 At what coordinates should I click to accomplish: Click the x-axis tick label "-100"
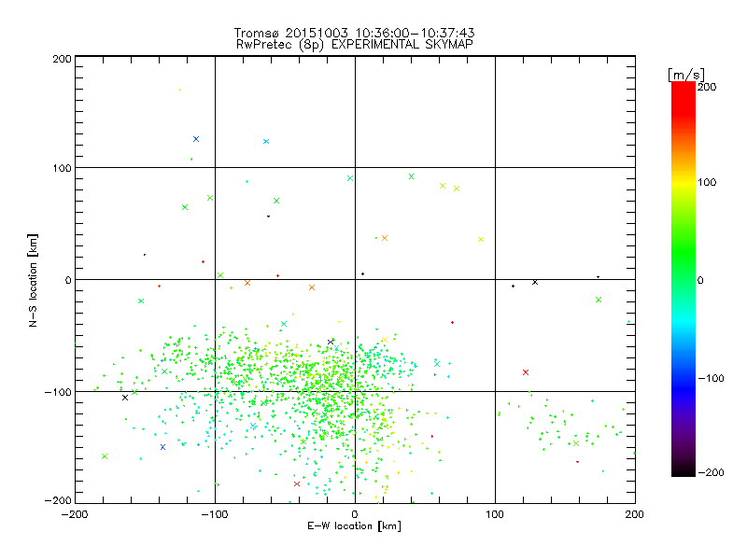(x=215, y=514)
